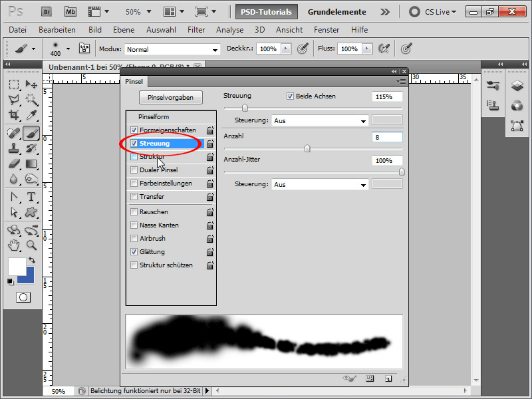Enable Nasse Kanten checkbox
Viewport: 532px width, 399px height.
point(134,225)
